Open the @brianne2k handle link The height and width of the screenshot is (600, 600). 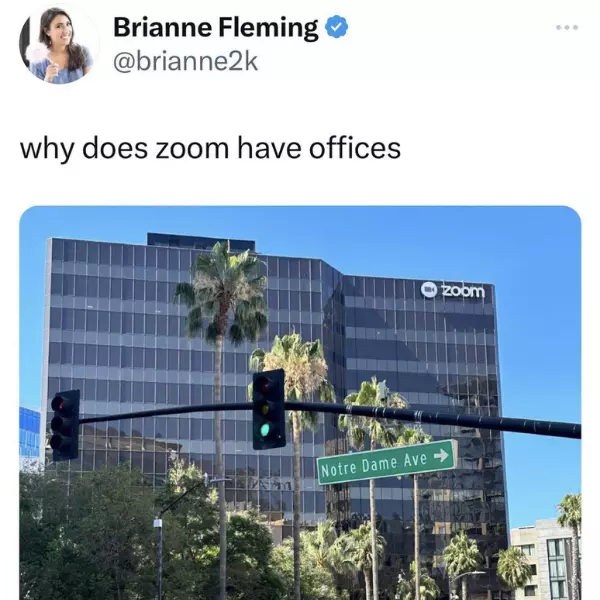pos(186,61)
